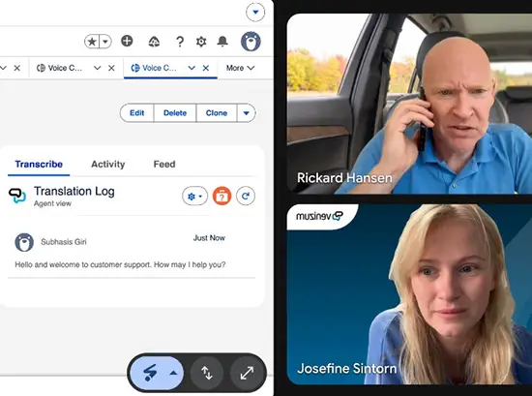The image size is (532, 396).
Task: Click the Translation Log chat icon
Action: click(x=17, y=196)
